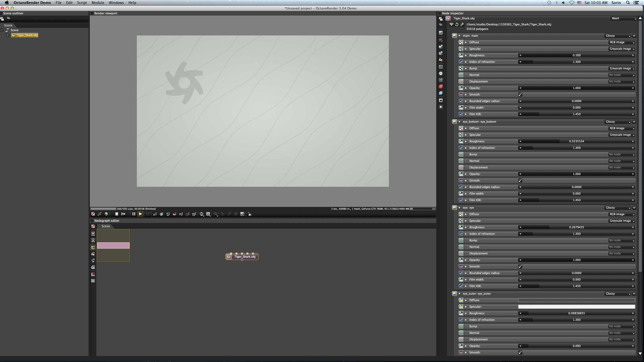Restart render with rewind button
The height and width of the screenshot is (362, 644).
(x=123, y=214)
